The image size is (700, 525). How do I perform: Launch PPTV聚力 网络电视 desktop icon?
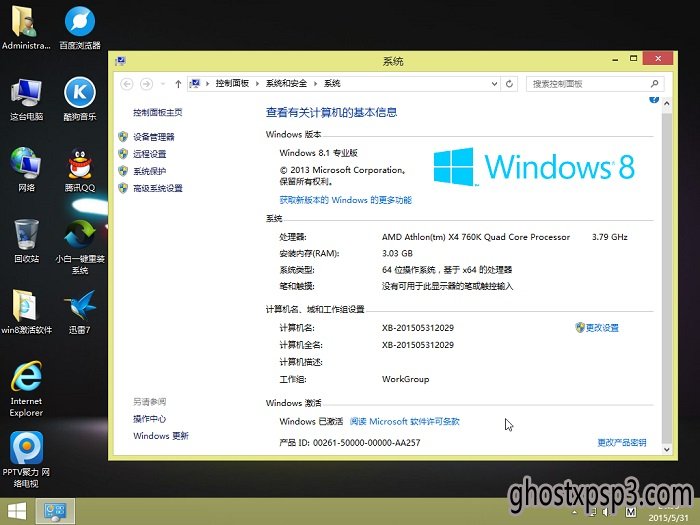(26, 459)
